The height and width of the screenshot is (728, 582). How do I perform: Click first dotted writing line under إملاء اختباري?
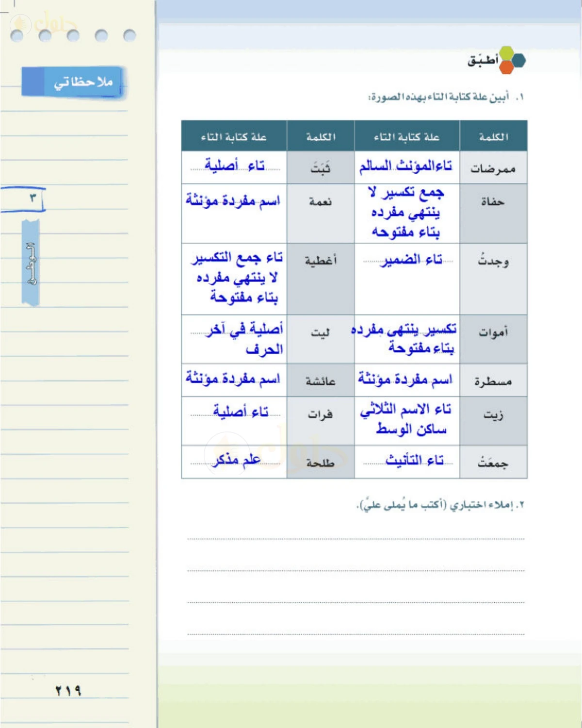click(x=356, y=539)
